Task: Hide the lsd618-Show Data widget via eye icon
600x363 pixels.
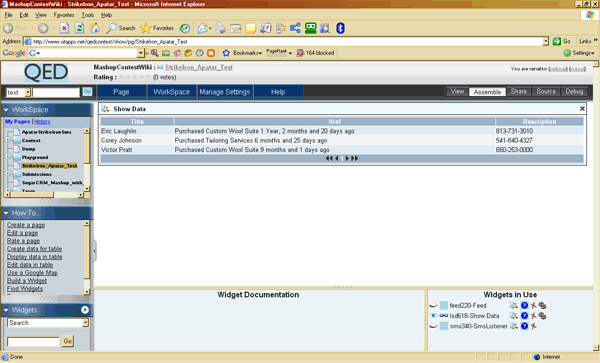Action: (433, 316)
